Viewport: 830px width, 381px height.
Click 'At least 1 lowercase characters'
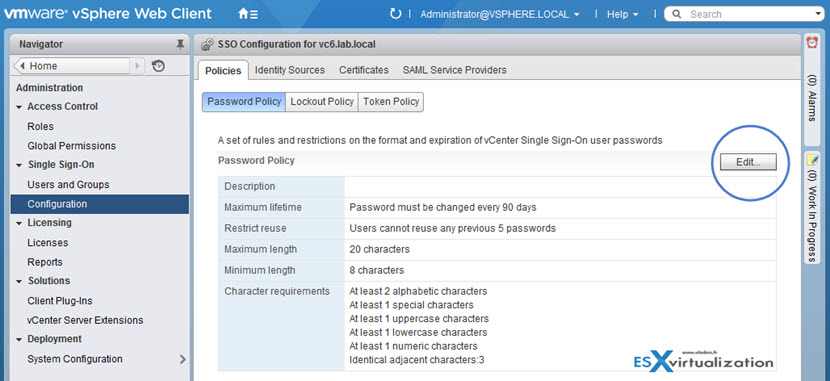click(418, 333)
